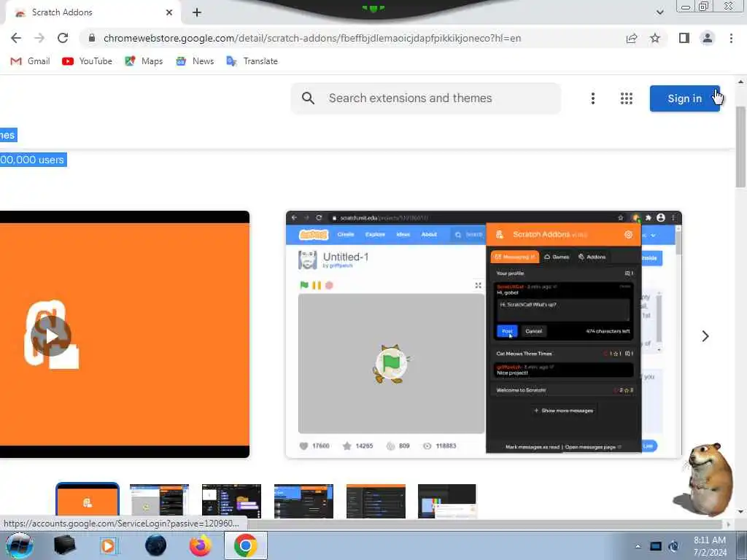Screen dimensions: 747x560
Task: Share this page using the share icon
Action: point(632,38)
